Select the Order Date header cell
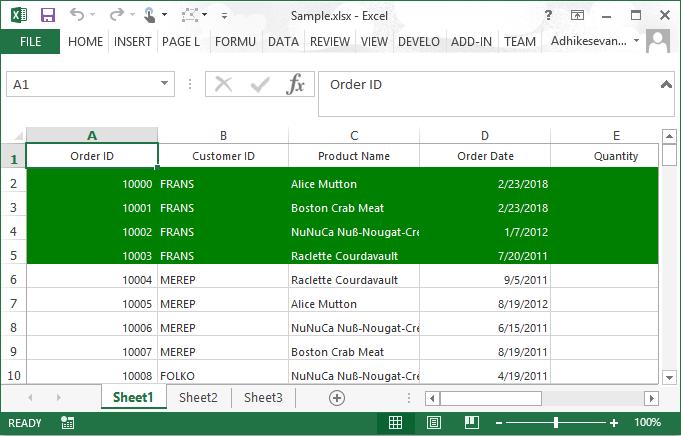This screenshot has height=436, width=681. tap(485, 156)
